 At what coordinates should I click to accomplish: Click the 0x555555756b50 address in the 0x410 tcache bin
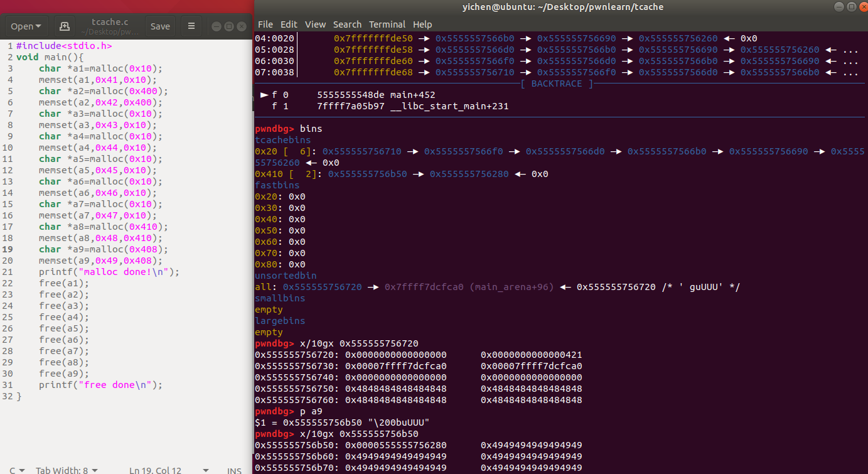click(367, 174)
